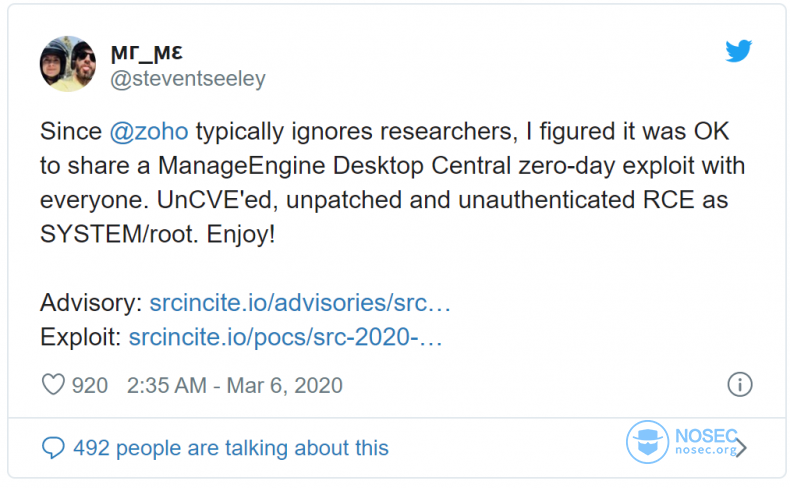Click the ManageEngine Desktop Central tweet text
The height and width of the screenshot is (488, 790).
click(x=335, y=166)
